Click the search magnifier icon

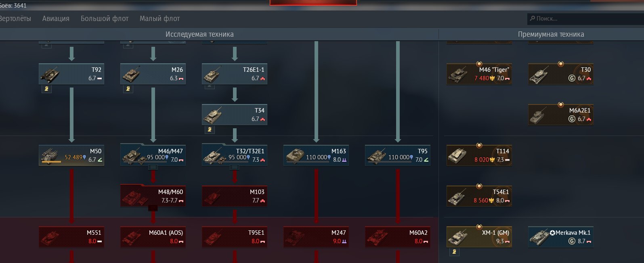tap(533, 19)
